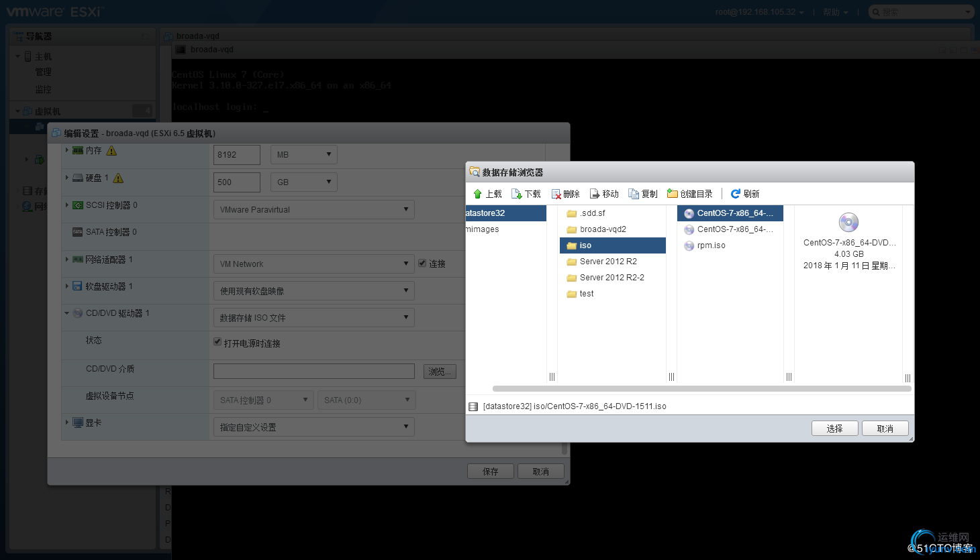980x560 pixels.
Task: Click the hard disk size input field
Action: point(237,182)
